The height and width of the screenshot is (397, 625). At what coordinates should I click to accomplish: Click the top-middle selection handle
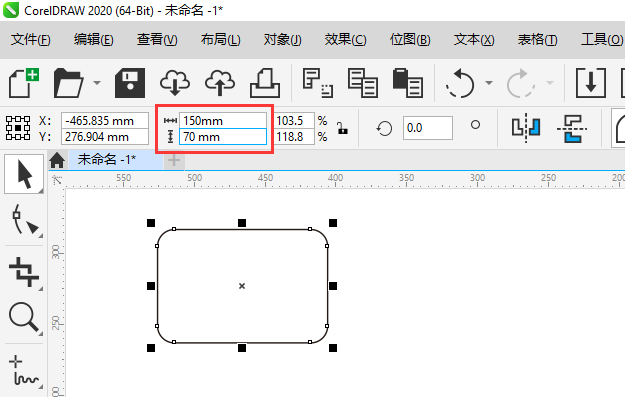coord(242,223)
